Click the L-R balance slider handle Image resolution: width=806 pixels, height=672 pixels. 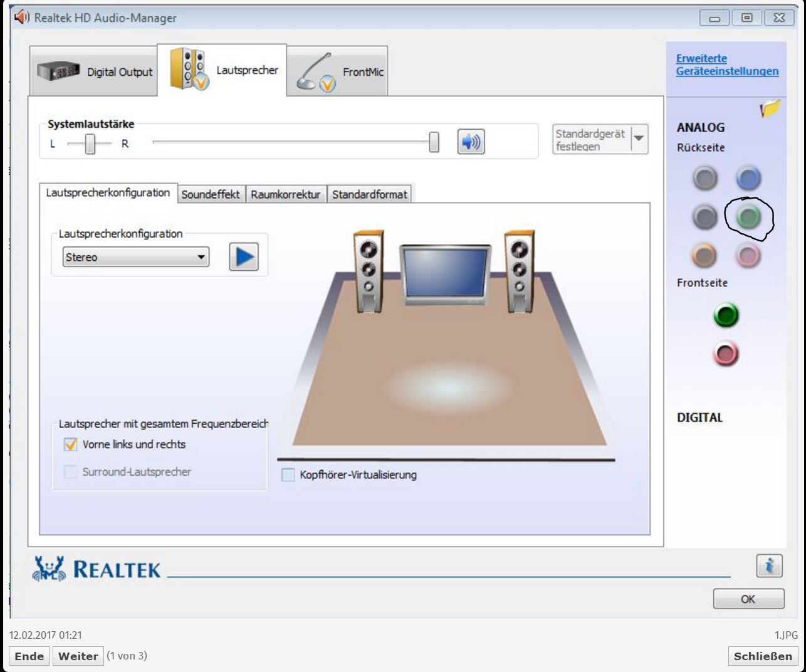coord(90,144)
